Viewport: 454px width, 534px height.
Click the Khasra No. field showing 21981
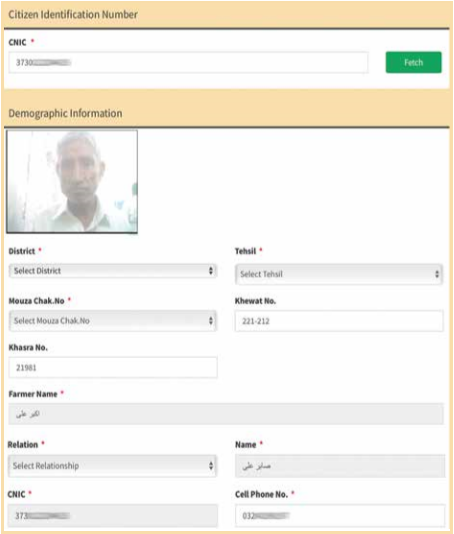click(x=113, y=367)
